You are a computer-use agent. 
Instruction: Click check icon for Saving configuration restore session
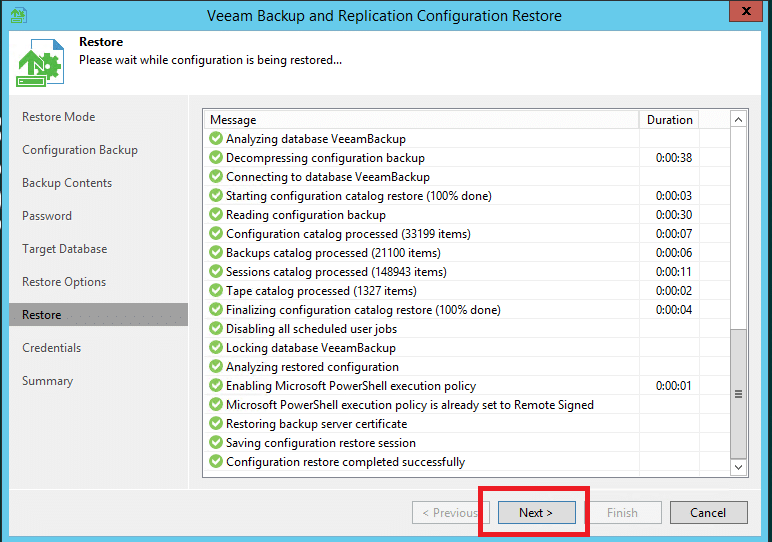coord(216,443)
